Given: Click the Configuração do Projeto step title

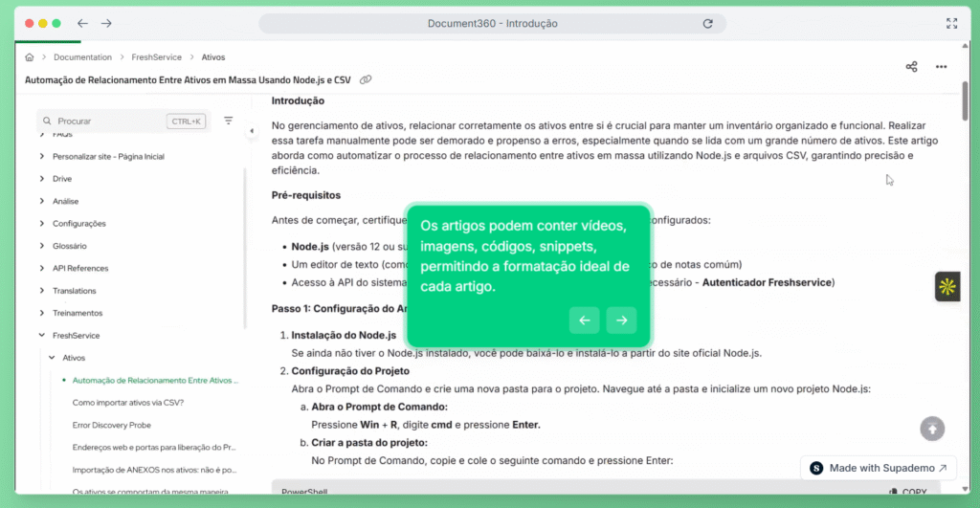Looking at the screenshot, I should (x=350, y=371).
